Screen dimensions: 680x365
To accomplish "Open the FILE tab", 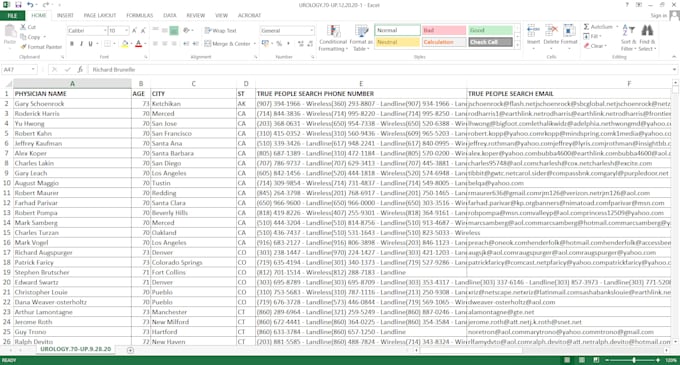I will point(12,16).
